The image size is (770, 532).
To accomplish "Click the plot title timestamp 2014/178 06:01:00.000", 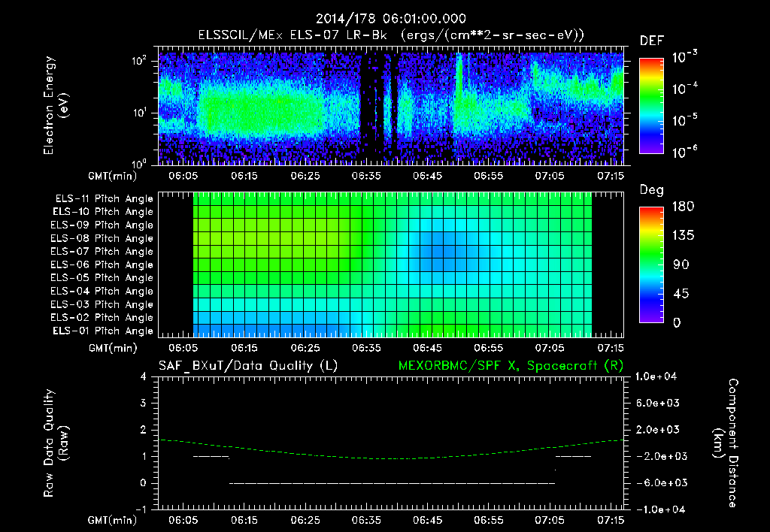I will [x=390, y=19].
